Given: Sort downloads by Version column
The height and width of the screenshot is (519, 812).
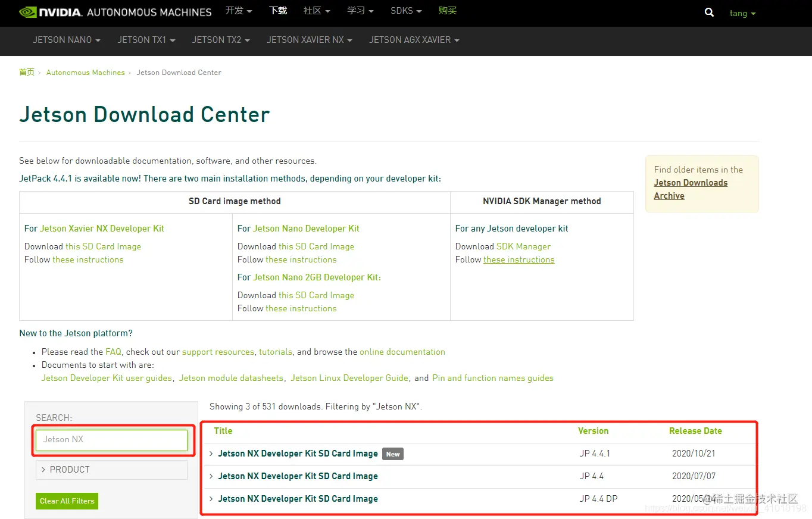Looking at the screenshot, I should pyautogui.click(x=593, y=431).
